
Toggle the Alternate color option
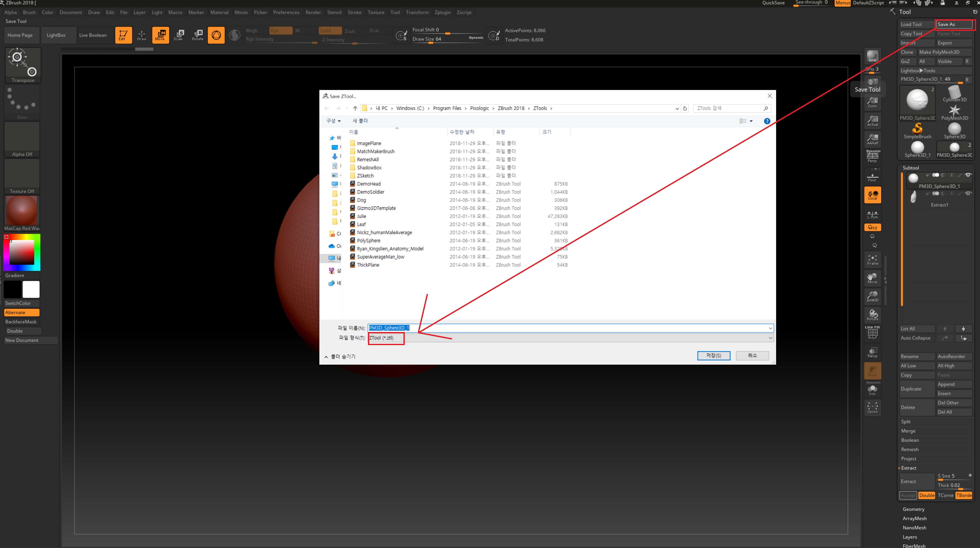[x=22, y=312]
